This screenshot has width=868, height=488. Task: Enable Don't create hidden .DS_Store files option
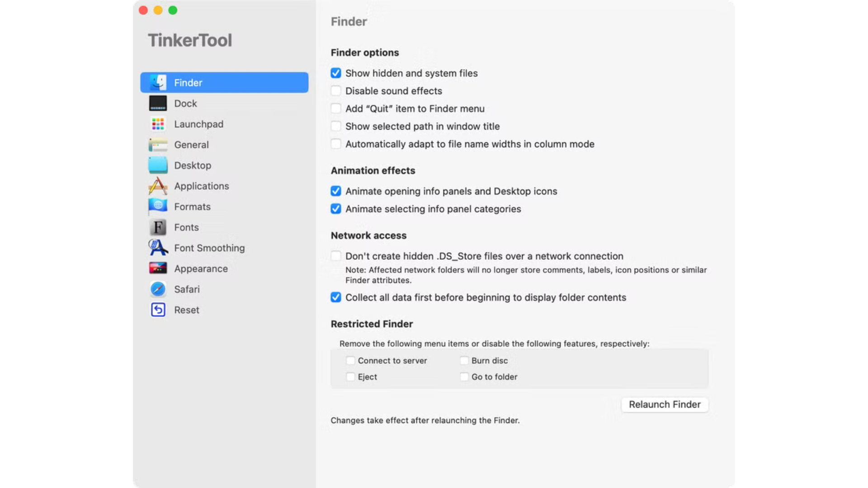[x=335, y=256]
